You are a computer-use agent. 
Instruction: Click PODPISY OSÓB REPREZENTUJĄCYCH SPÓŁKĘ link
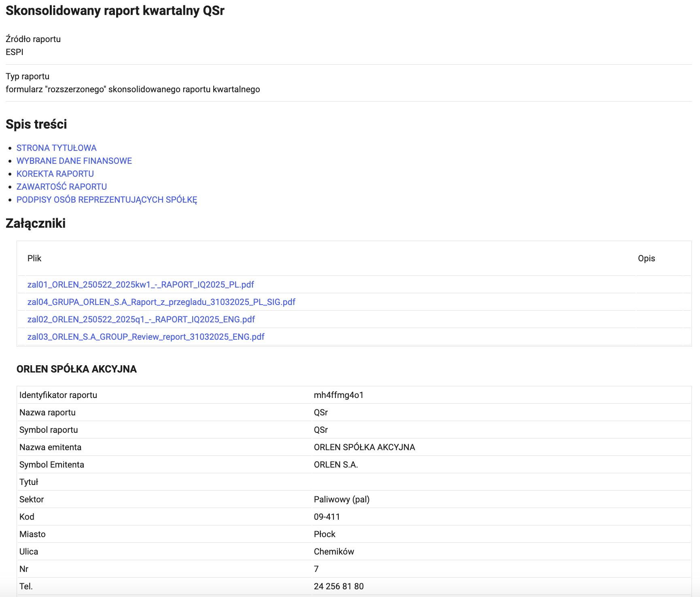pyautogui.click(x=106, y=200)
